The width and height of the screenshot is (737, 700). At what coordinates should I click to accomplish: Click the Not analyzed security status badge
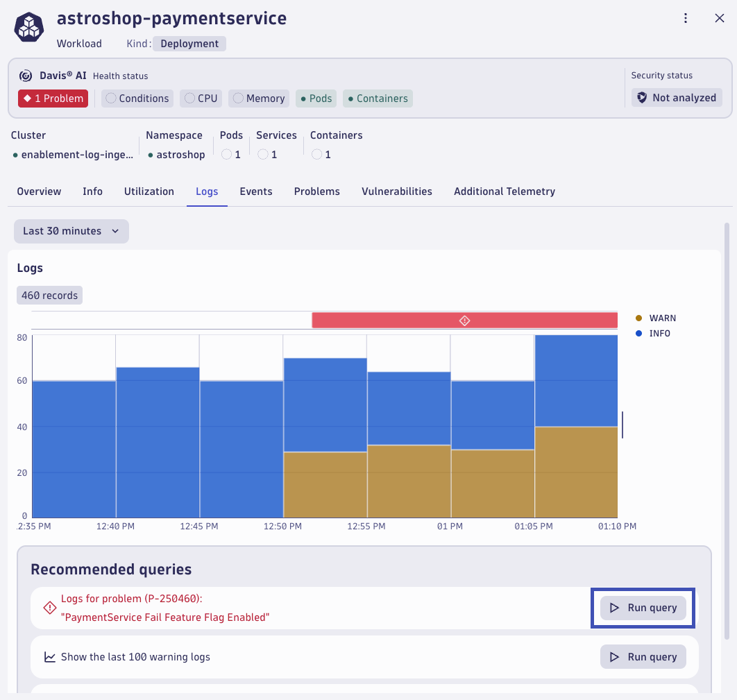(677, 98)
